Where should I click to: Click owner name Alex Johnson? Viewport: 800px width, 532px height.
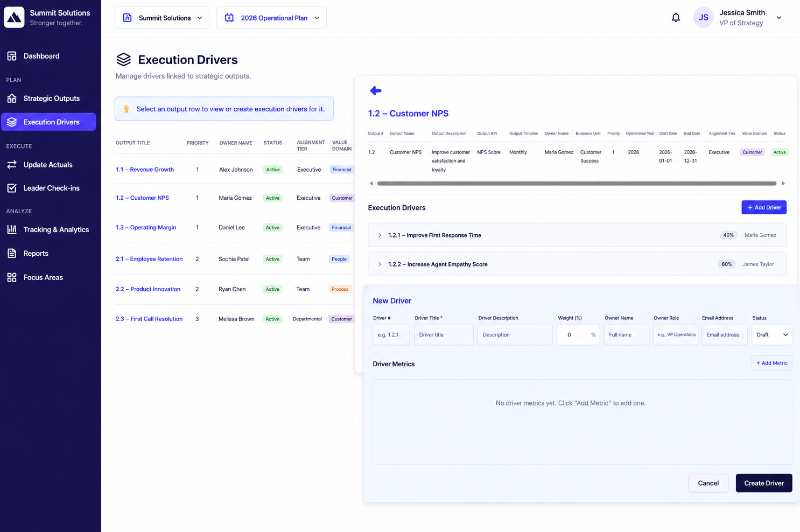click(x=236, y=170)
